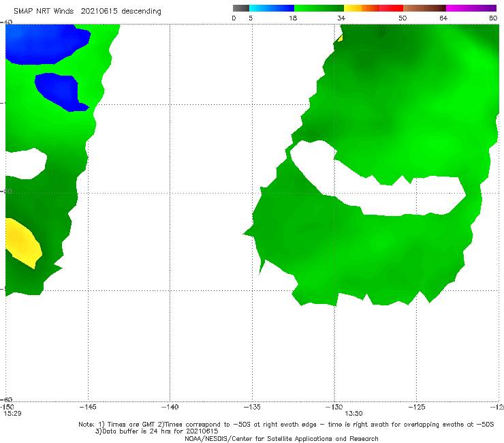This screenshot has height=443, width=504.
Task: Click the large blue wind patch at map top-left
Action: pos(45,44)
